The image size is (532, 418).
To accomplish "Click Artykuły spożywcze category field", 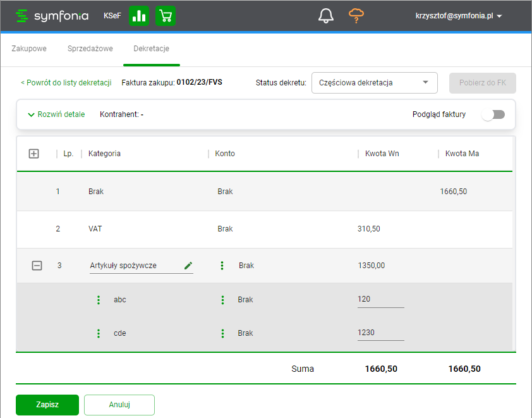I will 142,266.
